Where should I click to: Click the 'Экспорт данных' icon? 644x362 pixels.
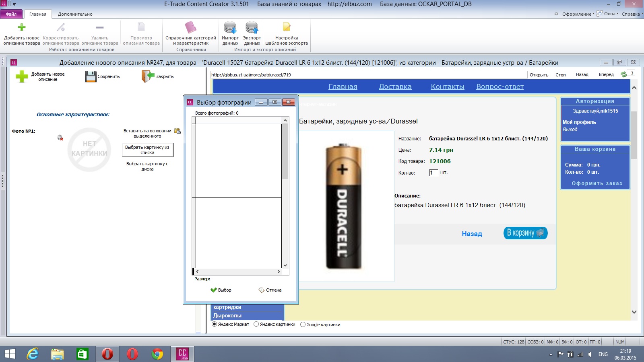coord(252,27)
